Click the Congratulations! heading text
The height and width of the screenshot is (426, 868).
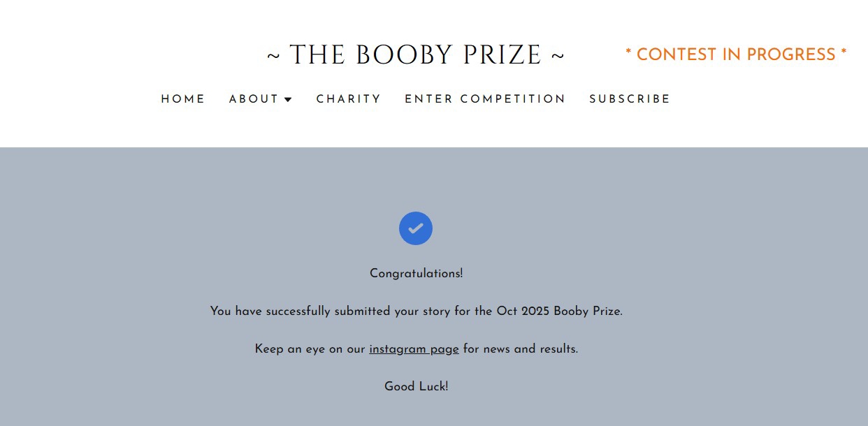(x=416, y=274)
